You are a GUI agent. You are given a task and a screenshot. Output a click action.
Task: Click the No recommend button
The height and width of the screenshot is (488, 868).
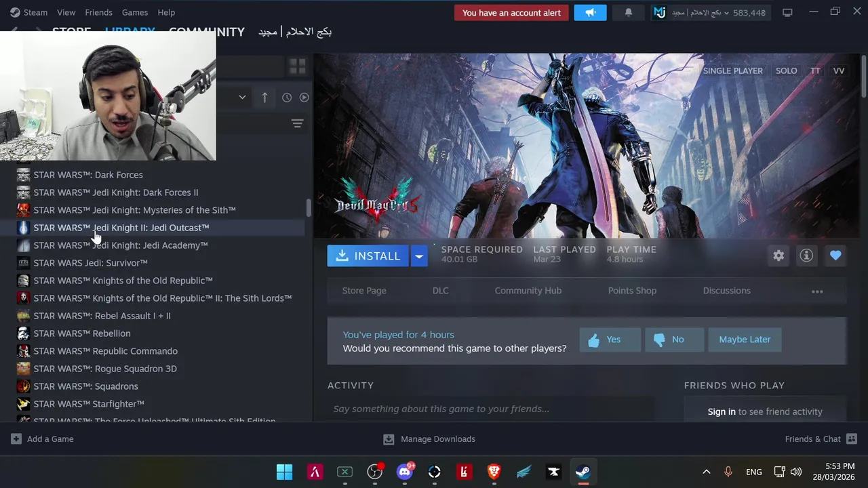point(674,340)
